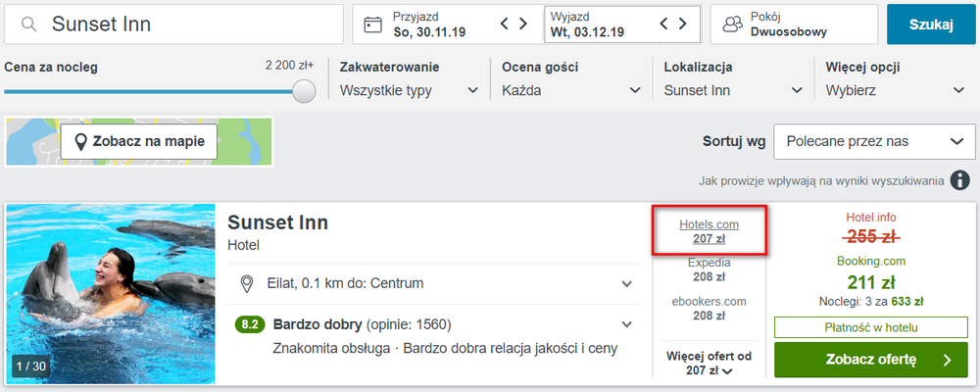Select the Hotels.com 207 zł offer

(710, 230)
